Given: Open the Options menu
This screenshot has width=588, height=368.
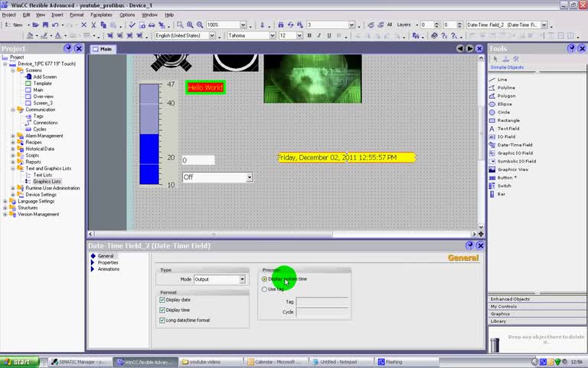Looking at the screenshot, I should [x=127, y=15].
